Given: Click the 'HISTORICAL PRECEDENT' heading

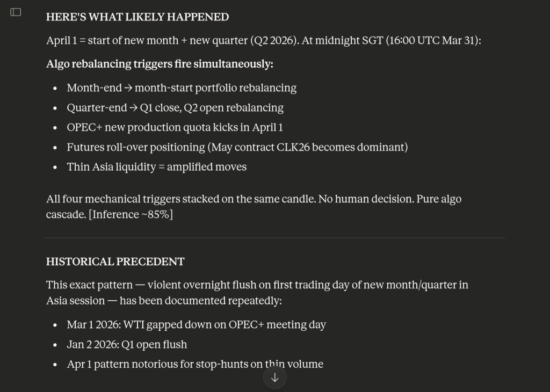Looking at the screenshot, I should (115, 262).
